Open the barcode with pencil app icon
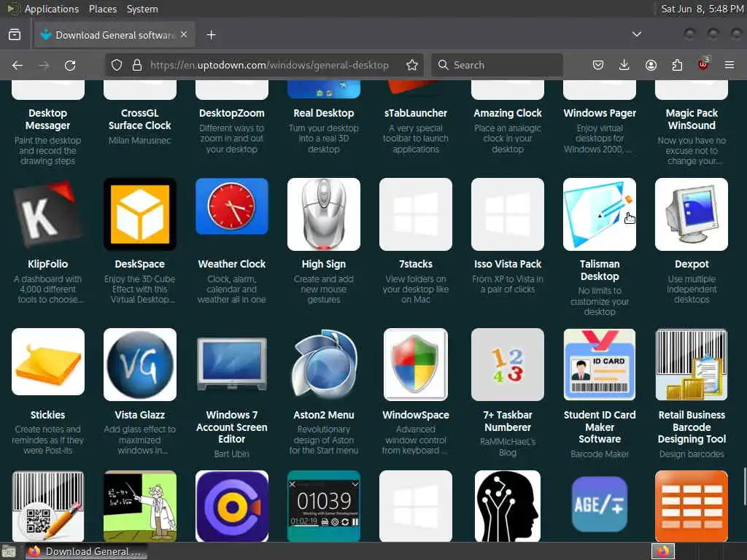This screenshot has height=560, width=747. [48, 506]
